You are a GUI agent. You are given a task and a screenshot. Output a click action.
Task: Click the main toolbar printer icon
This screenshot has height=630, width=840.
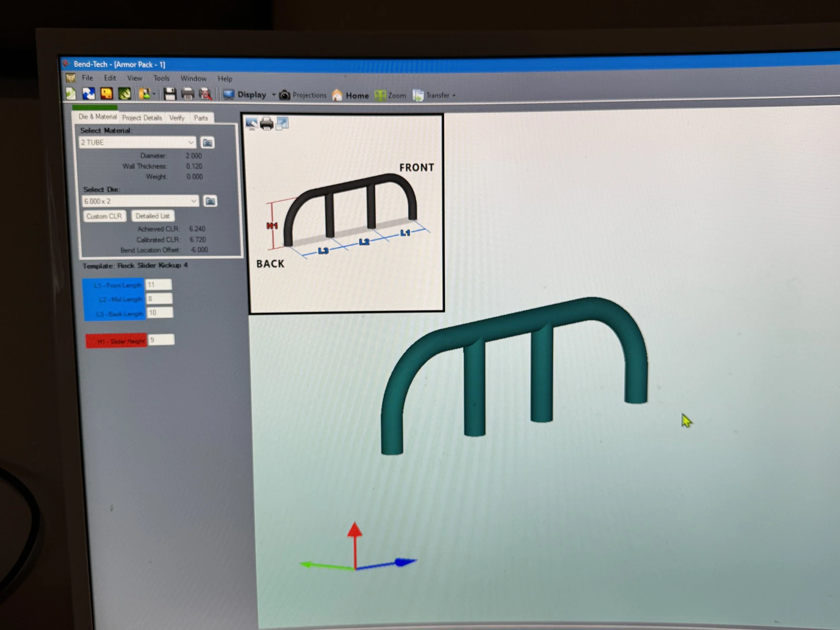point(187,94)
